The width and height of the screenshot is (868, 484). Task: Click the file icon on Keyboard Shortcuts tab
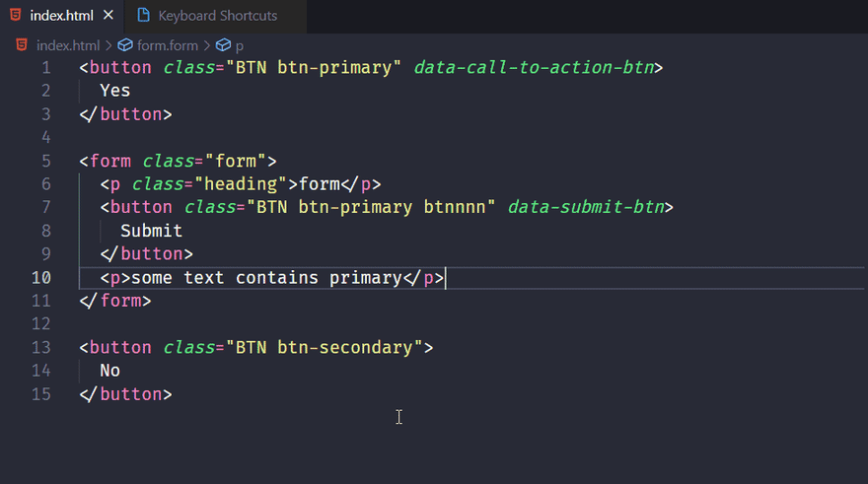143,15
